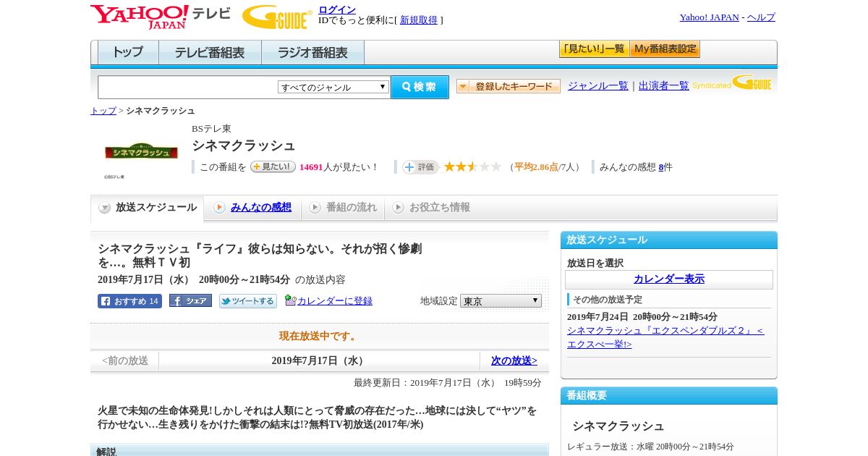Click the 評価 rating plus button

421,167
